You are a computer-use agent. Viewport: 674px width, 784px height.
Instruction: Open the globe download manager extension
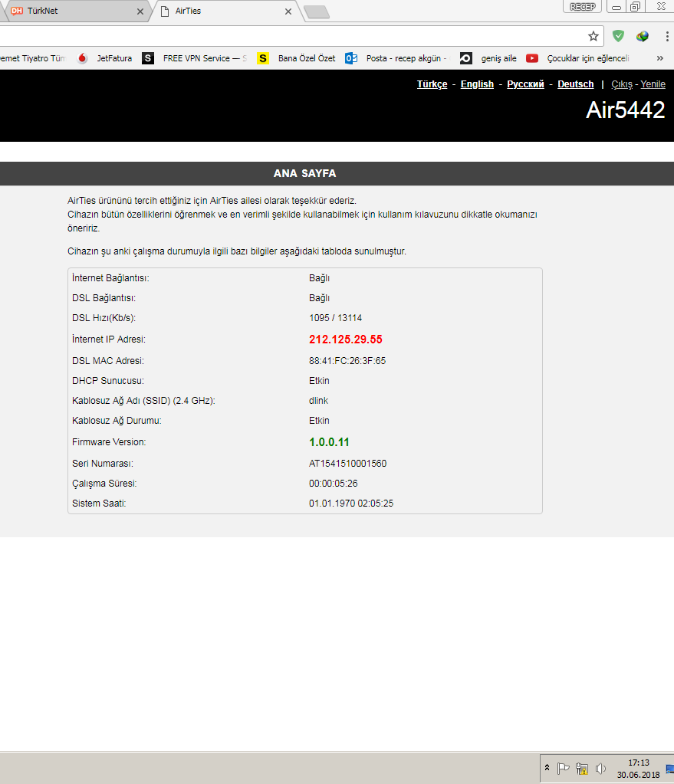click(643, 36)
